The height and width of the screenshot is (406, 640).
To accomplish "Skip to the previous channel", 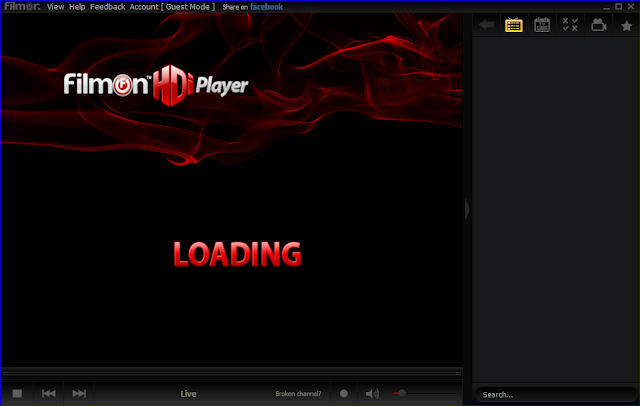I will tap(49, 393).
